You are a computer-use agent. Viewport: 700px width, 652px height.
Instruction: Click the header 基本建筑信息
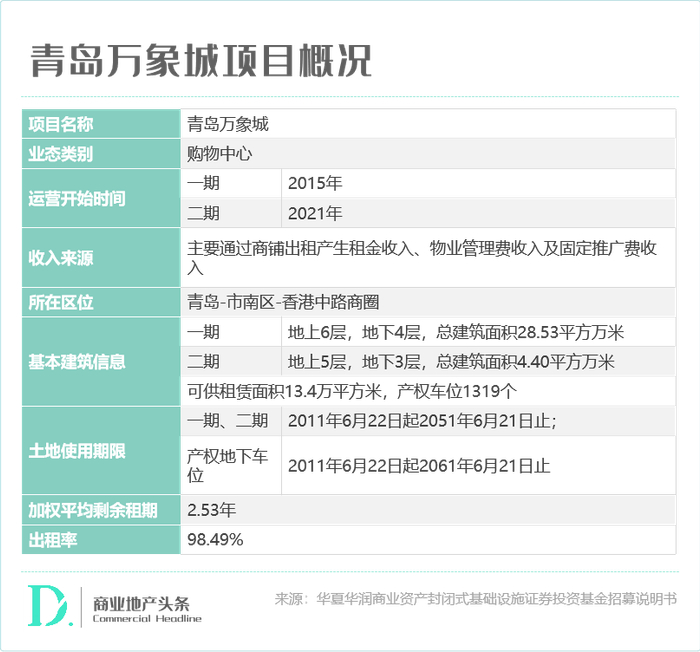click(x=101, y=362)
